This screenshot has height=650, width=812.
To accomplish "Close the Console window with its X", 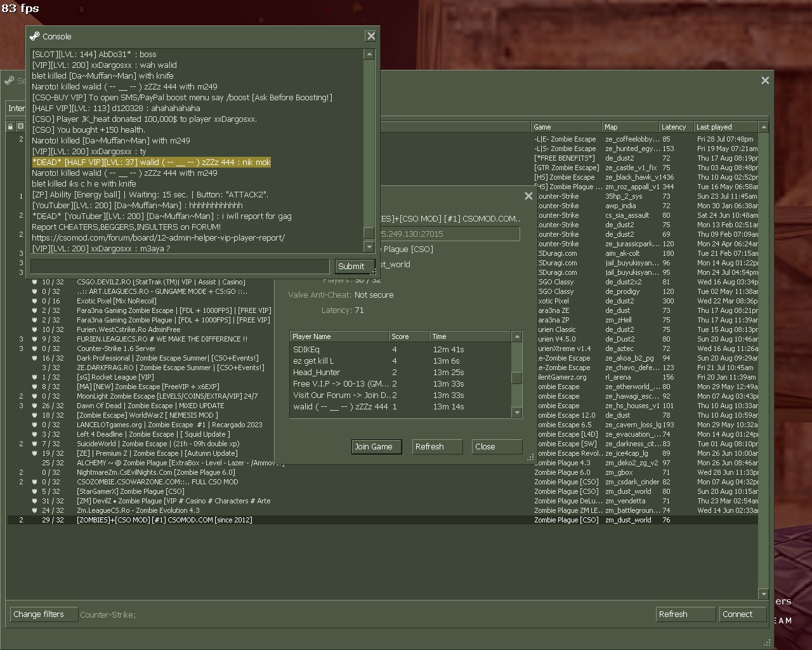I will pyautogui.click(x=370, y=36).
